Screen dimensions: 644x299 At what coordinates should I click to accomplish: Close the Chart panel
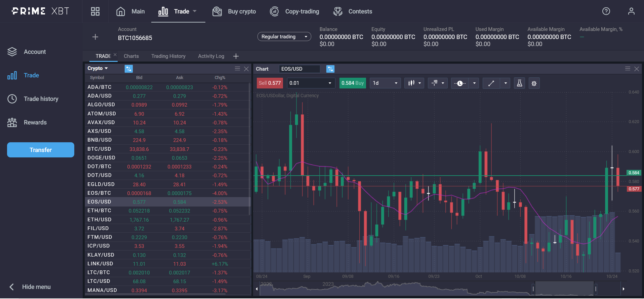[x=637, y=69]
